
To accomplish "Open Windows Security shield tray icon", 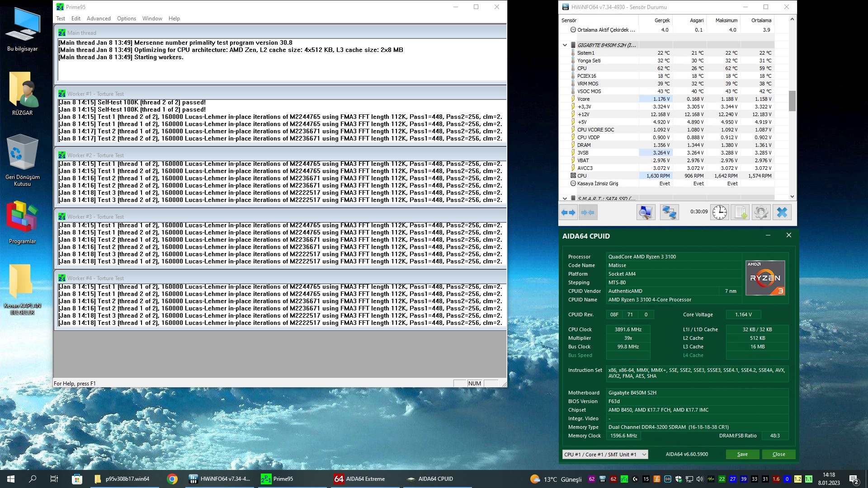I will pos(678,479).
